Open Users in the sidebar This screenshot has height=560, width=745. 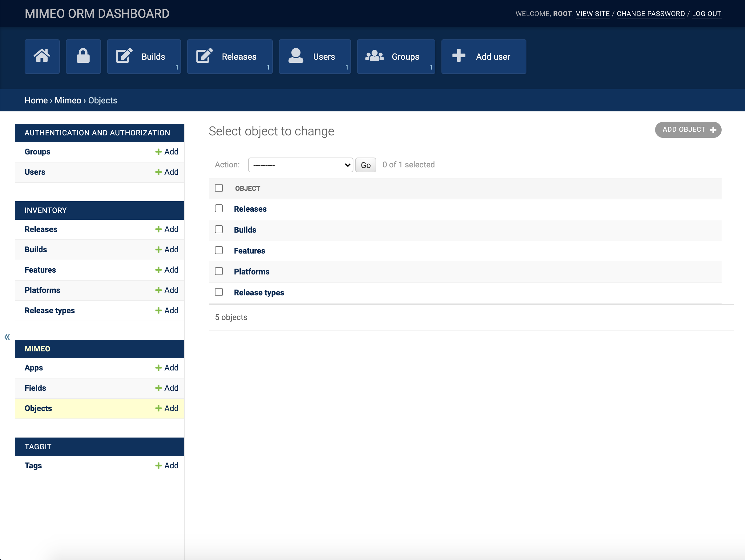coord(35,172)
